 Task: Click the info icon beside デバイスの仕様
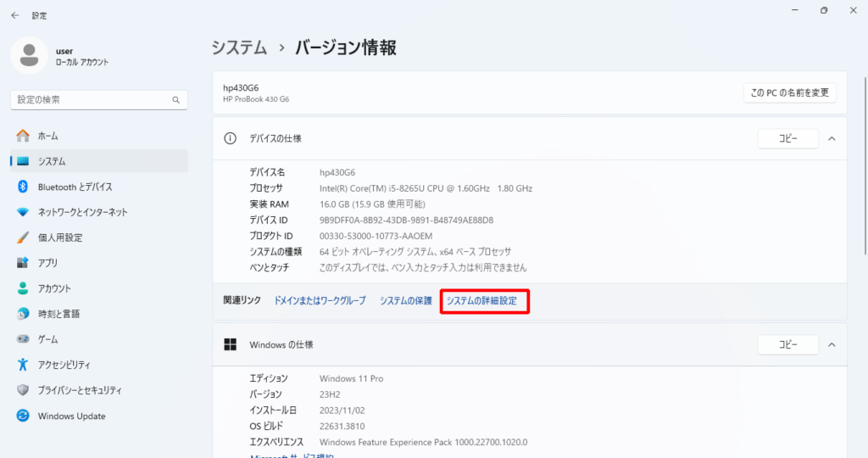[x=230, y=138]
